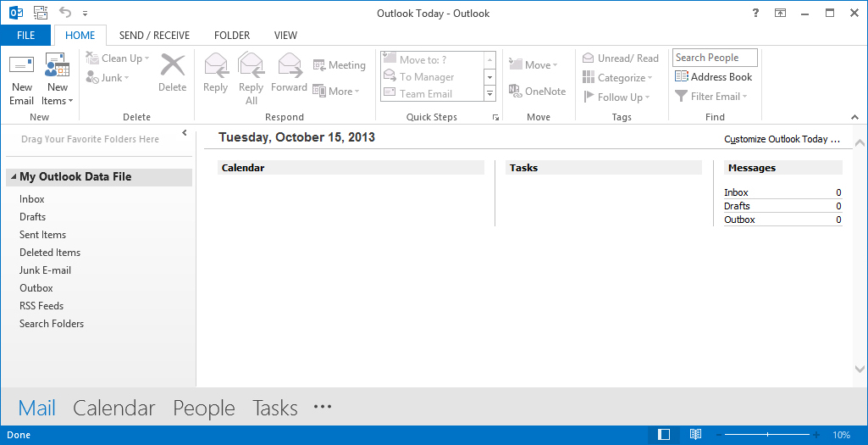
Task: Open the New Items menu
Action: [x=57, y=79]
